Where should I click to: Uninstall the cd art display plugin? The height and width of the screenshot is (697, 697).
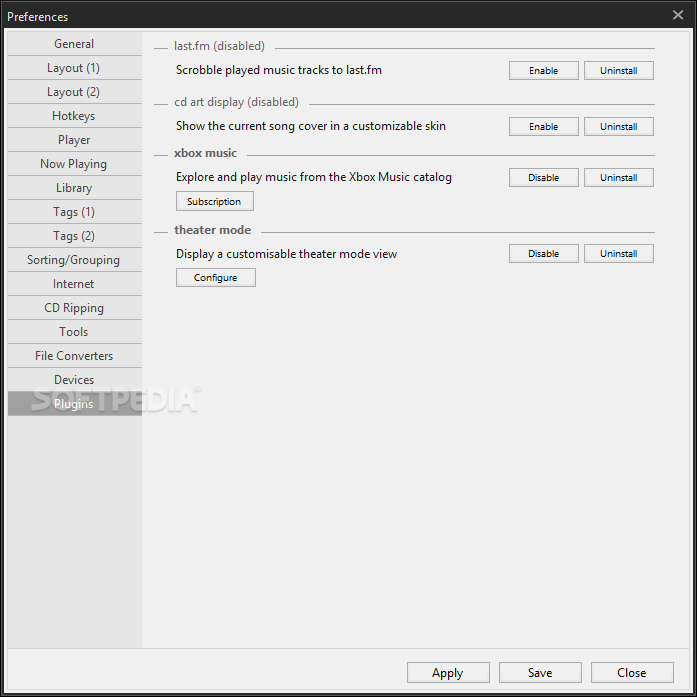(619, 127)
